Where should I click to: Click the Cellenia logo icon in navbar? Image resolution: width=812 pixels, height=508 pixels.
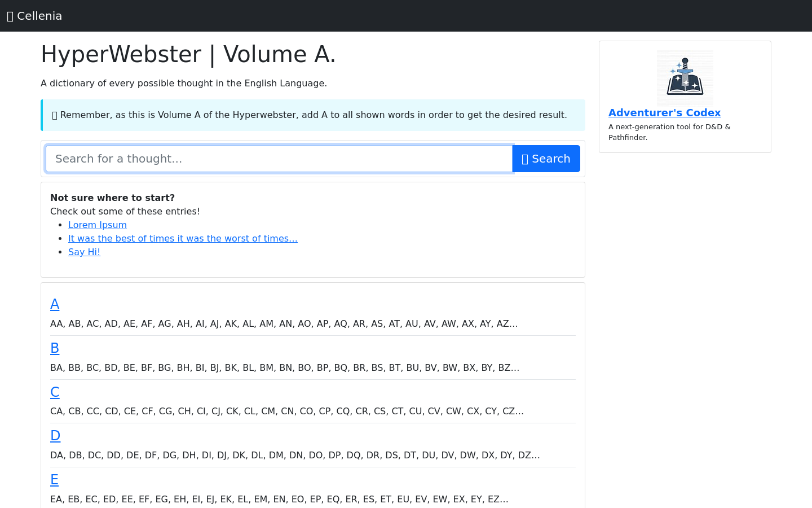click(10, 16)
